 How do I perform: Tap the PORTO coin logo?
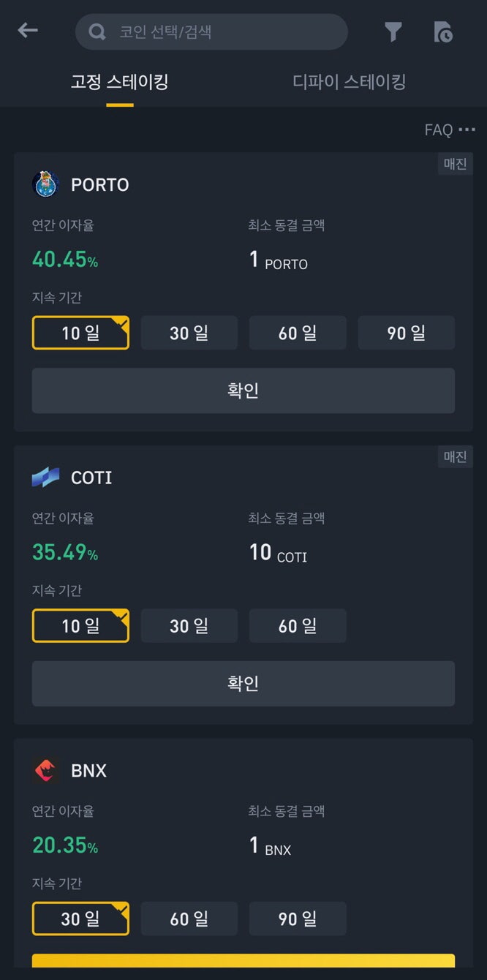(46, 184)
